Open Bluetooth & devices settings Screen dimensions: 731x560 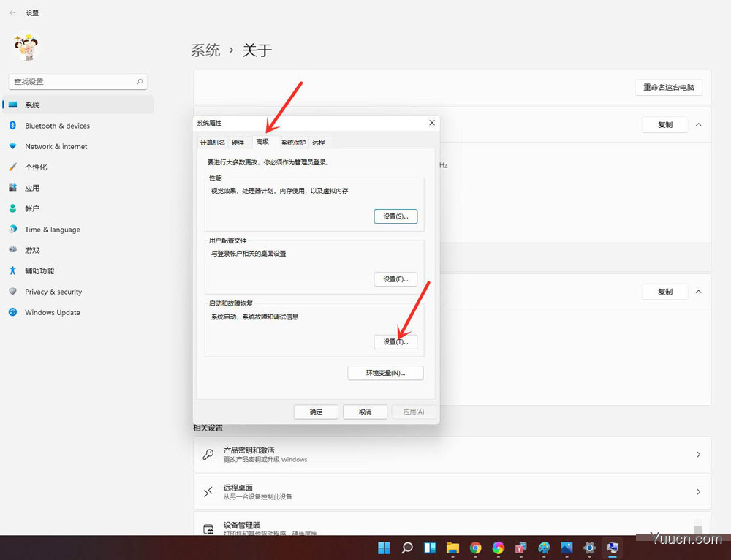(78, 126)
